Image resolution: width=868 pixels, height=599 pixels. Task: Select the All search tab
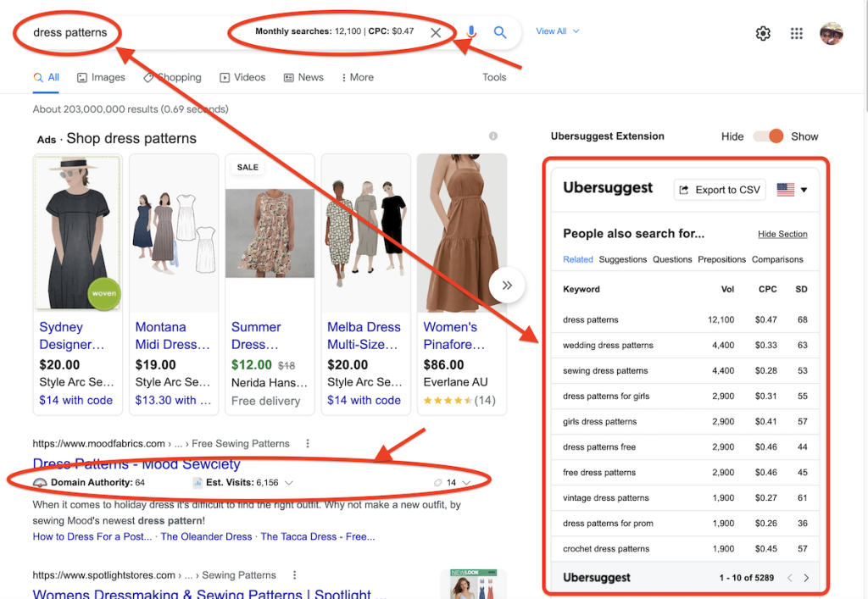click(x=46, y=77)
